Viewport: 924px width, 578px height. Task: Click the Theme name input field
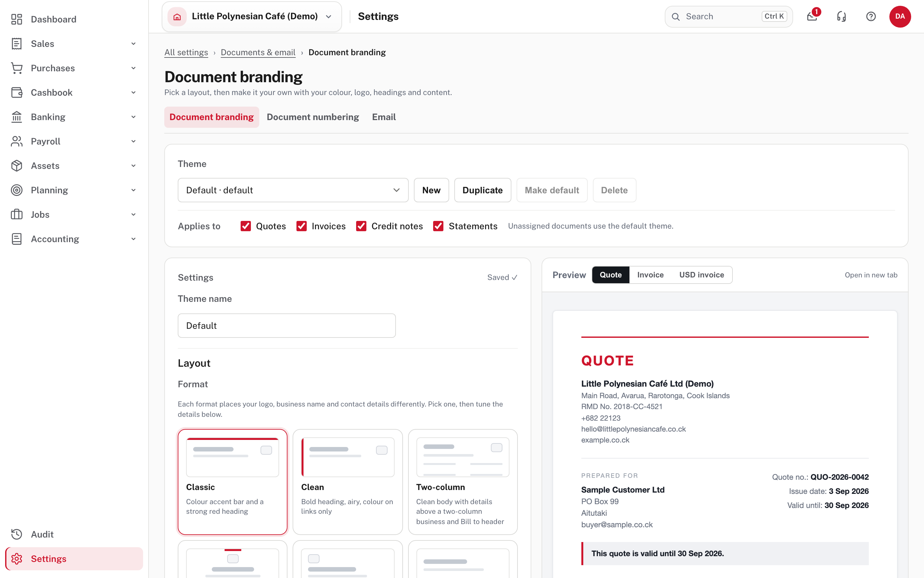point(287,326)
